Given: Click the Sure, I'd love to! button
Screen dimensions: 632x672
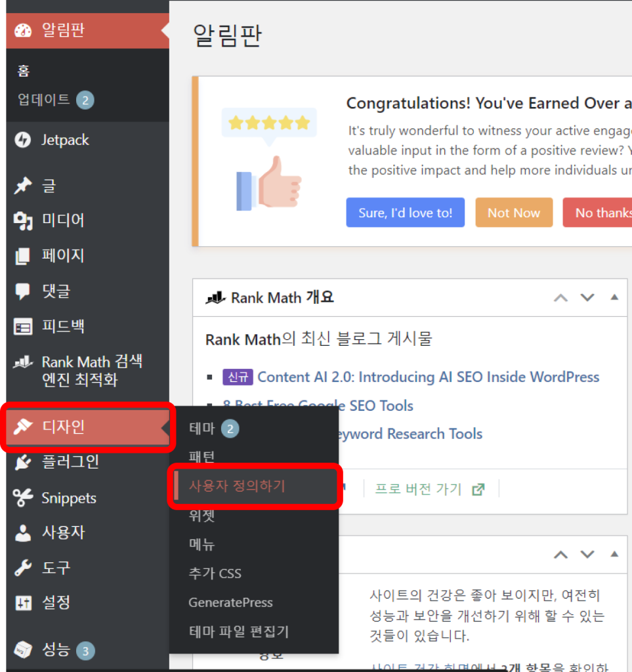Looking at the screenshot, I should click(406, 213).
